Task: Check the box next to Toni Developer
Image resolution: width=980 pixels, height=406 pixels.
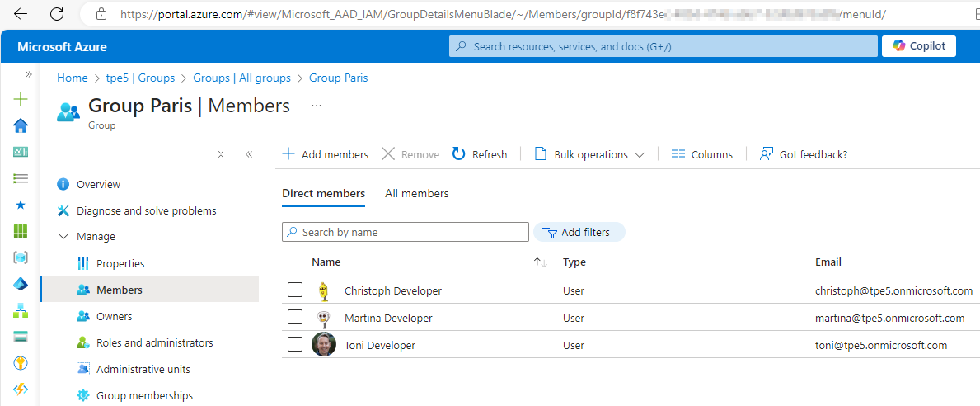Action: 295,345
